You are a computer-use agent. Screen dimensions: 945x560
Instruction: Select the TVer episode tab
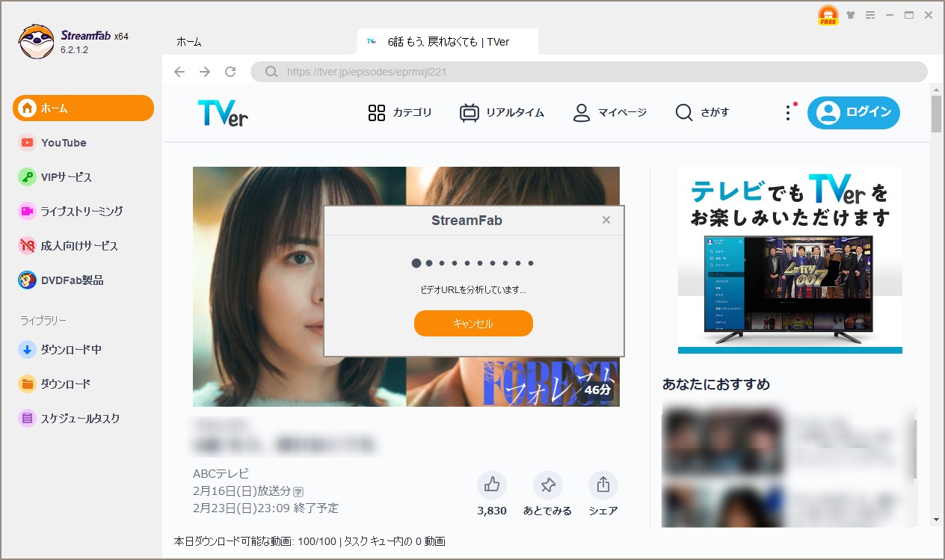[x=448, y=42]
